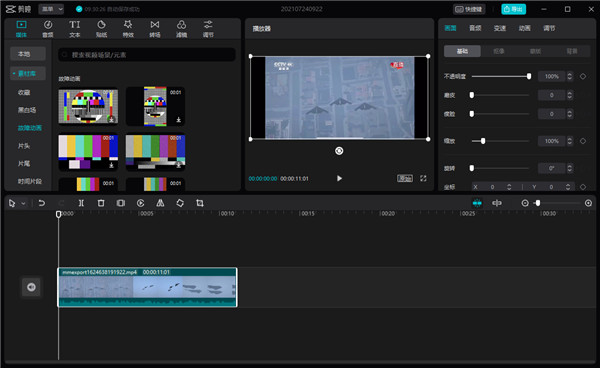This screenshot has height=368, width=600.
Task: Select 片尾 outro category
Action: point(24,163)
